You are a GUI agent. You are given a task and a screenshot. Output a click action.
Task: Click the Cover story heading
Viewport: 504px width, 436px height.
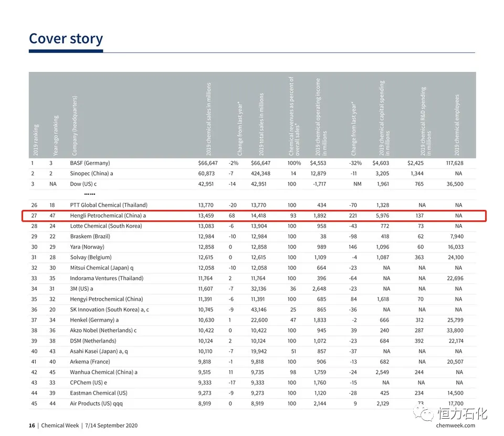point(66,38)
